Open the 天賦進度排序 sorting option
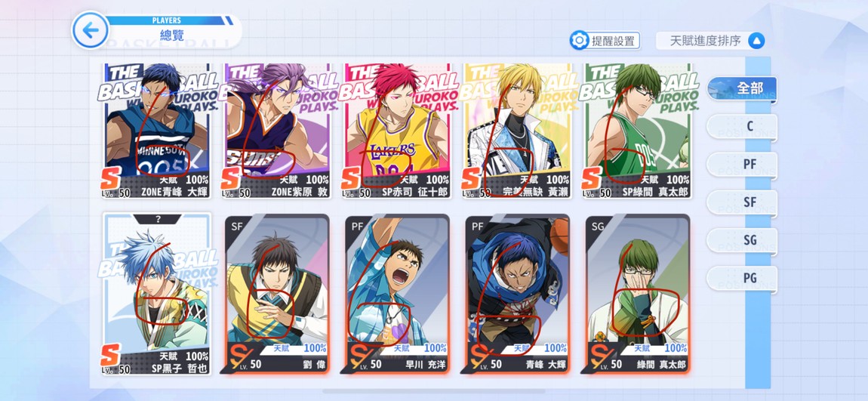The image size is (868, 401). (x=705, y=41)
